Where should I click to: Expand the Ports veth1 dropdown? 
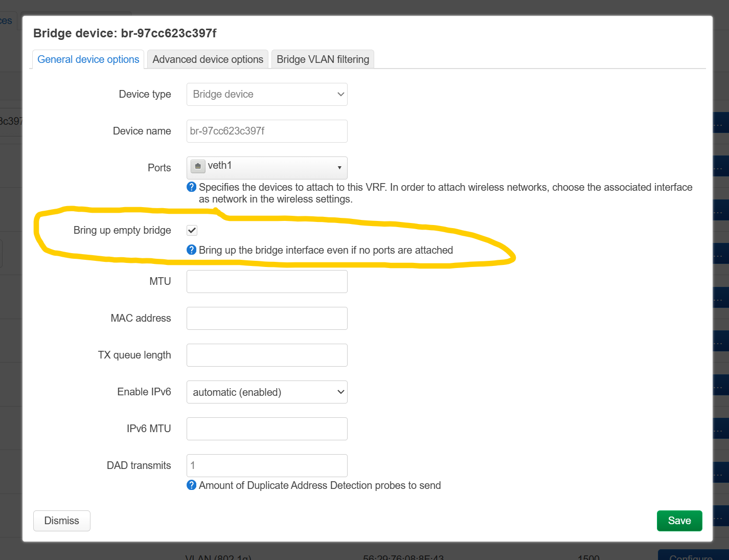(x=267, y=167)
